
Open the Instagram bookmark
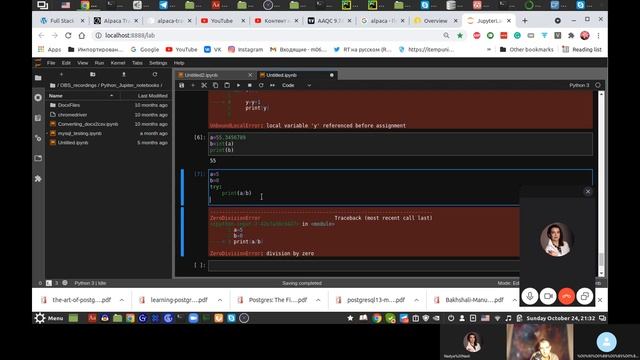click(x=245, y=49)
